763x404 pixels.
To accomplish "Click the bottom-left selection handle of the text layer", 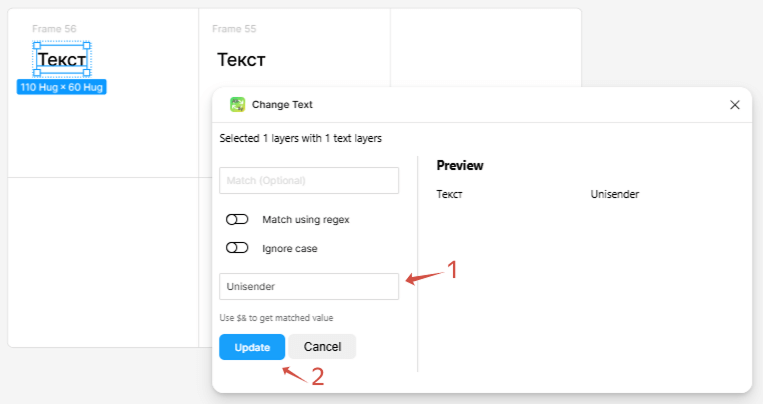I will pos(36,73).
